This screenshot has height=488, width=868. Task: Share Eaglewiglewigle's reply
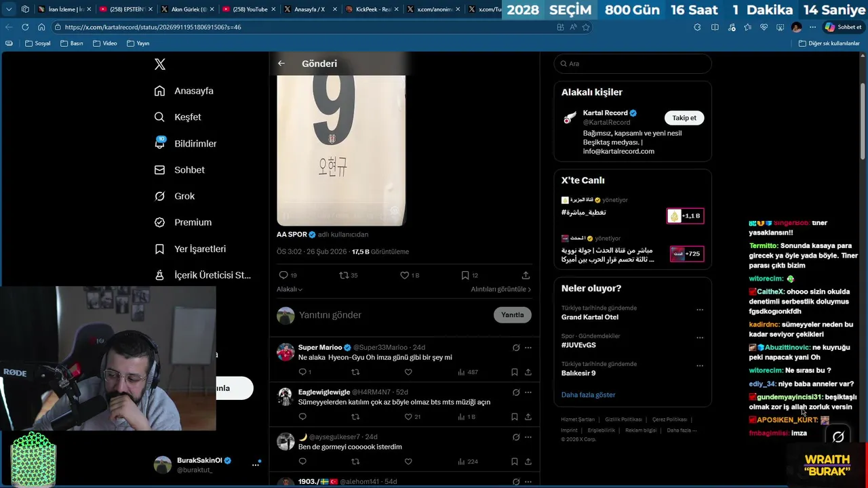pyautogui.click(x=528, y=417)
